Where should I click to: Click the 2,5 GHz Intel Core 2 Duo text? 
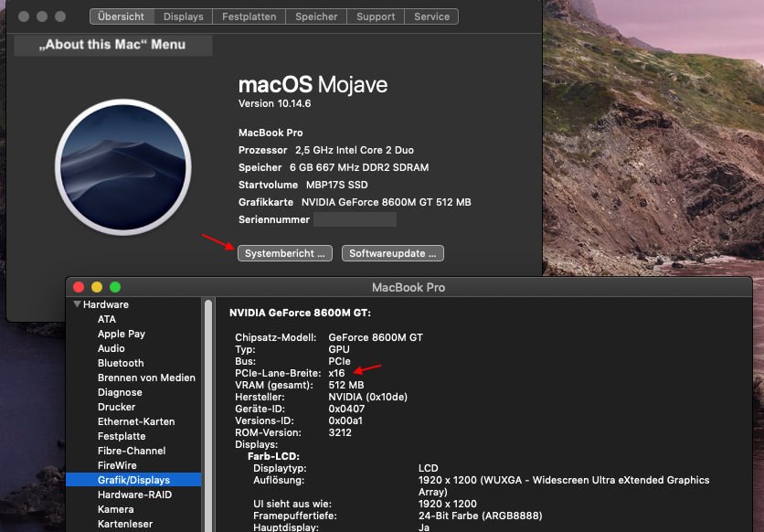(355, 150)
